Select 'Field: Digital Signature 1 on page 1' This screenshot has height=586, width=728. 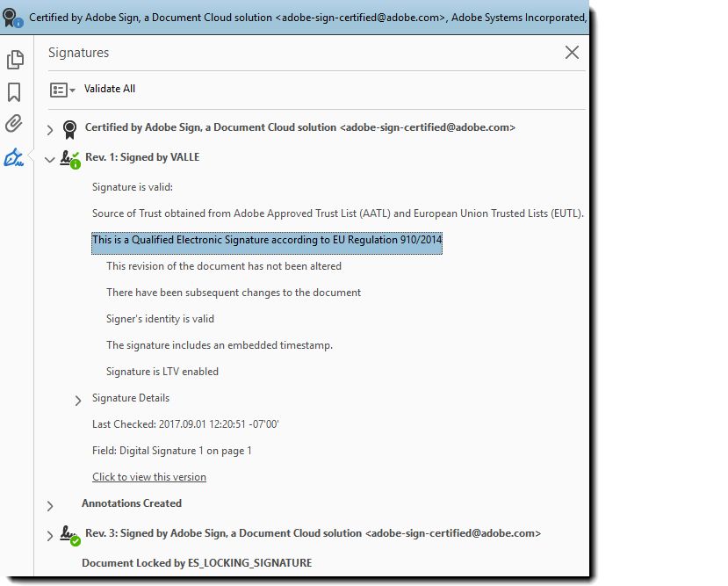[x=172, y=451]
